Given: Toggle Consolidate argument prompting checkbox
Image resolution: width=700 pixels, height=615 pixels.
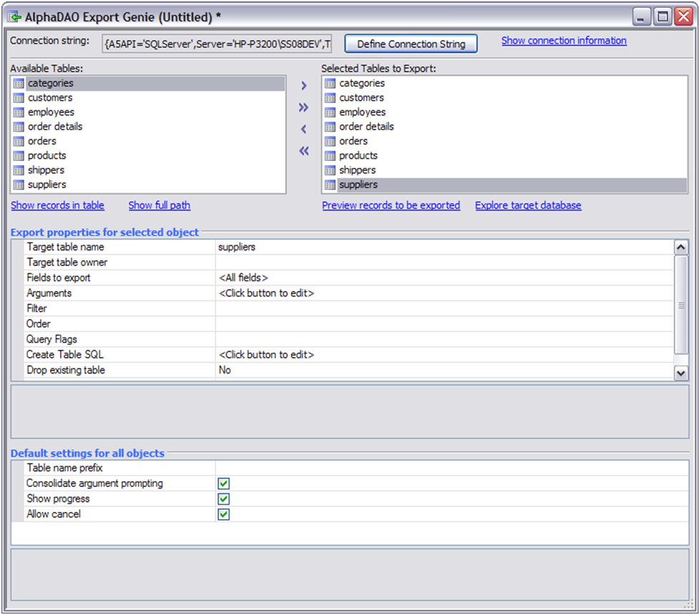Looking at the screenshot, I should (x=224, y=483).
